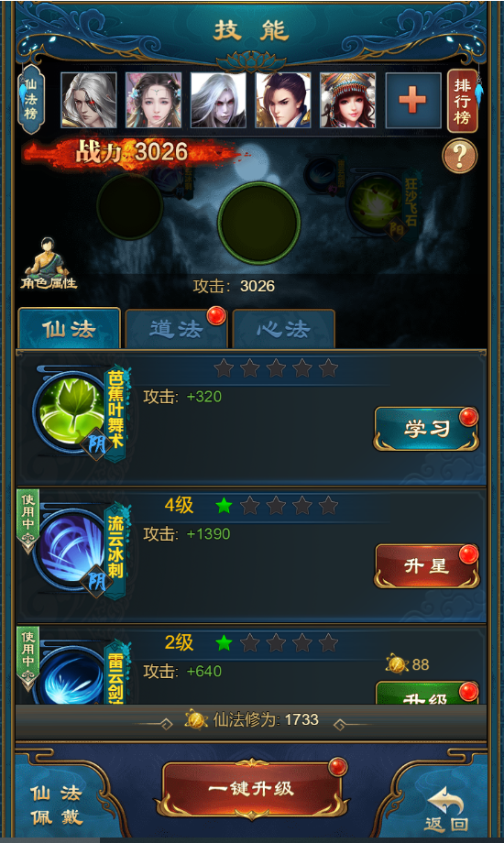504x843 pixels.
Task: Open the 排行榜 ranking button
Action: (463, 101)
